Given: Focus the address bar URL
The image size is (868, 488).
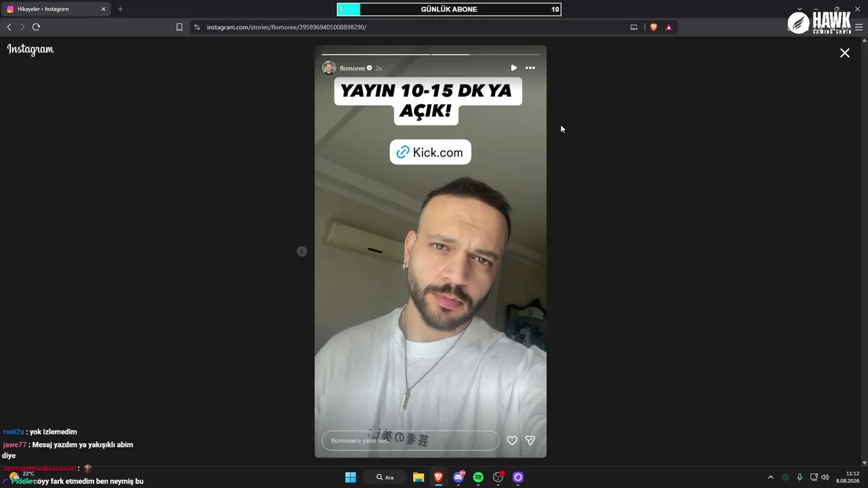Looking at the screenshot, I should click(x=286, y=27).
